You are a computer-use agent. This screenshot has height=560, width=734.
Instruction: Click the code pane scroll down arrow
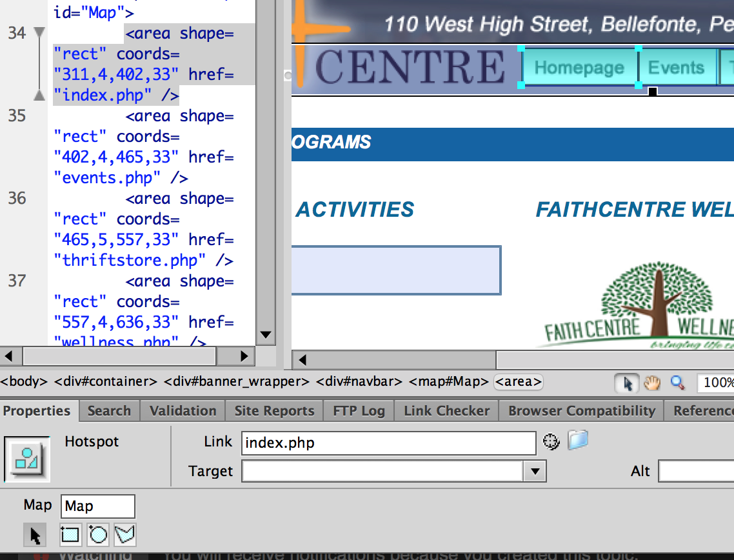coord(266,335)
